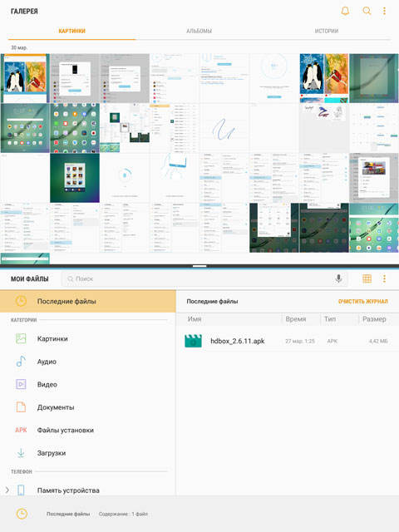Viewport: 399px width, 532px height.
Task: Select Последние файлы in the sidebar
Action: [88, 301]
